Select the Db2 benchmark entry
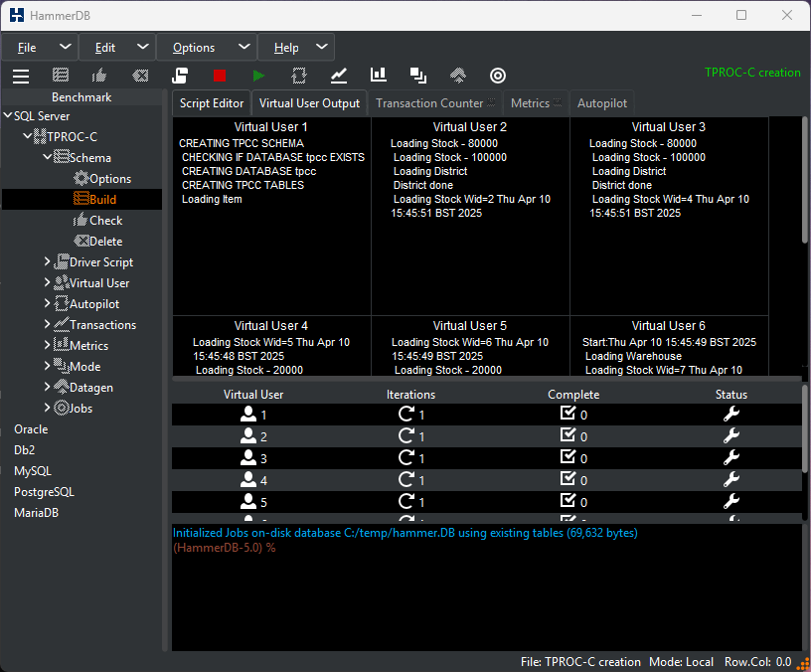Image resolution: width=811 pixels, height=672 pixels. [24, 450]
